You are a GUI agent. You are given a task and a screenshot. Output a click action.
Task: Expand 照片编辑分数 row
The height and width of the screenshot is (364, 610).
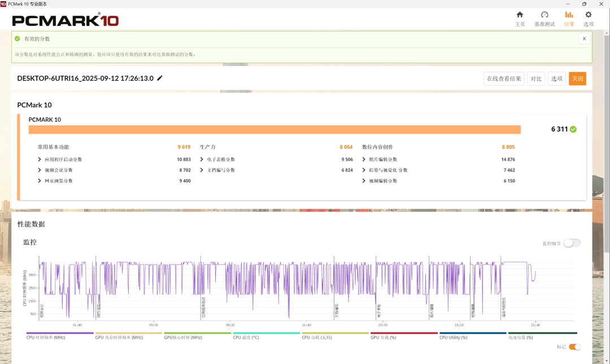point(364,159)
